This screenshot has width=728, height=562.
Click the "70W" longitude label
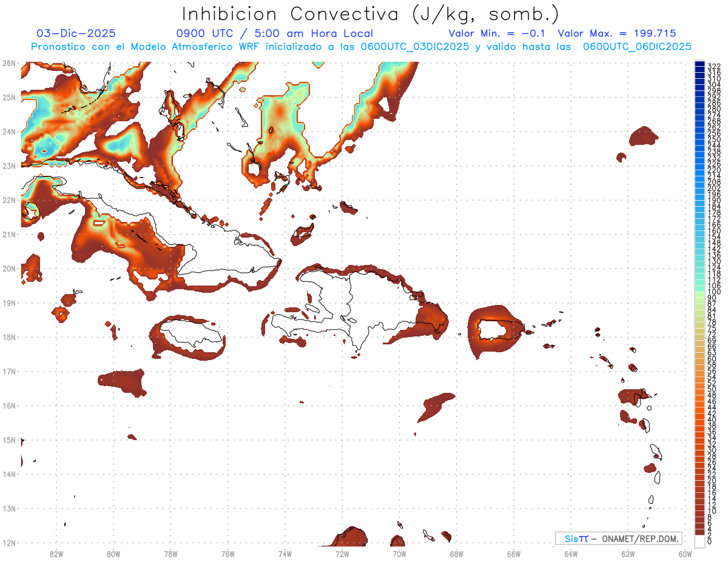click(399, 554)
